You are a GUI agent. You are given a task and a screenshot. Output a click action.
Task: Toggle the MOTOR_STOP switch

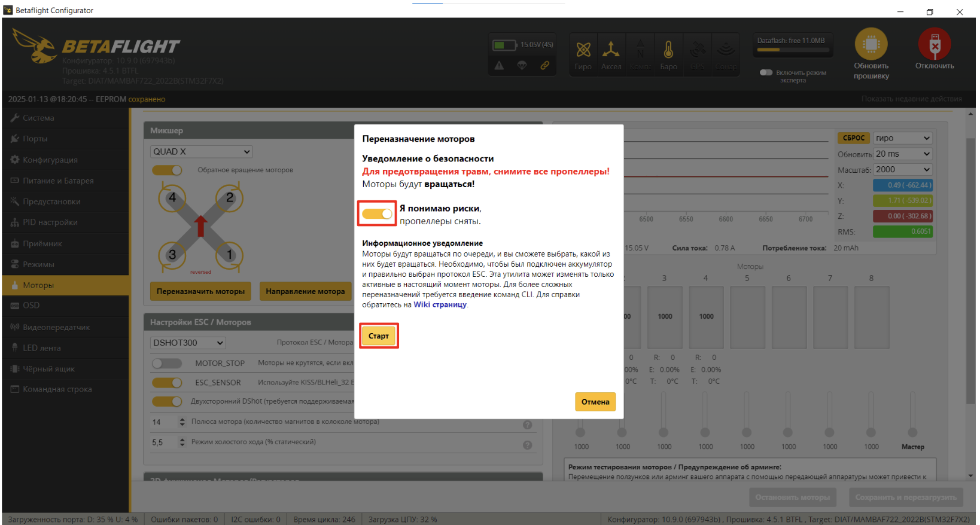click(166, 364)
